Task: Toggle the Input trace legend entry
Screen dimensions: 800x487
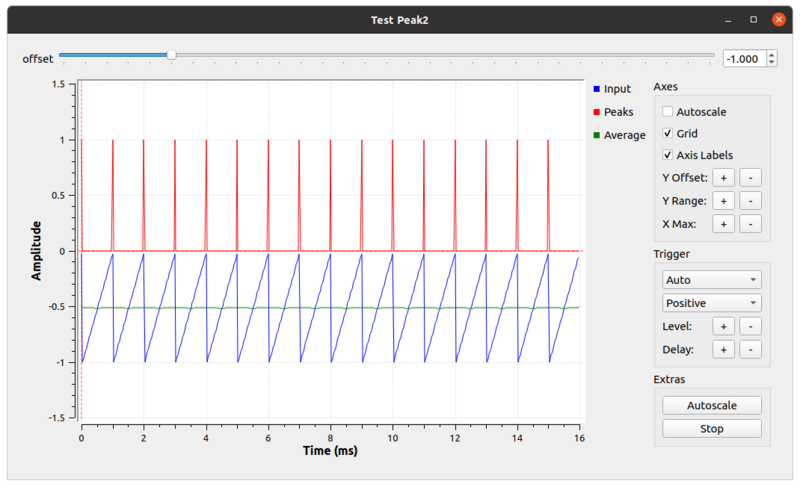Action: click(x=612, y=89)
